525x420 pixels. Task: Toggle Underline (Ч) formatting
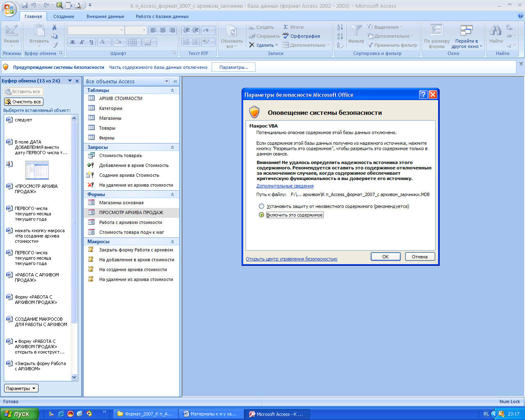(91, 42)
